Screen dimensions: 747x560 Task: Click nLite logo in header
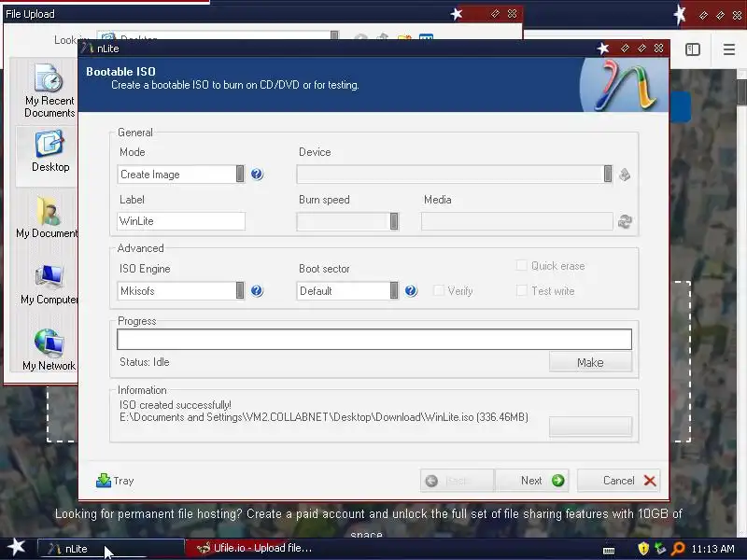(x=625, y=85)
